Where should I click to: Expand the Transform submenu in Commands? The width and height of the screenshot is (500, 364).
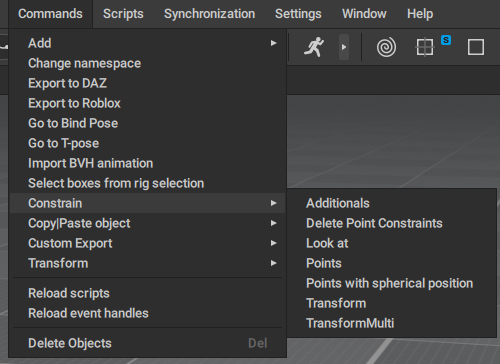[x=147, y=263]
